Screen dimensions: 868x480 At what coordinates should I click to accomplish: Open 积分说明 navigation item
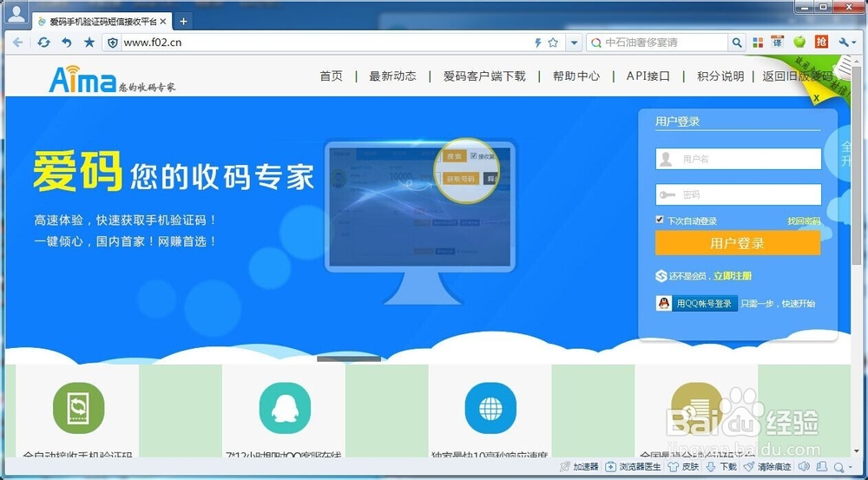[720, 76]
